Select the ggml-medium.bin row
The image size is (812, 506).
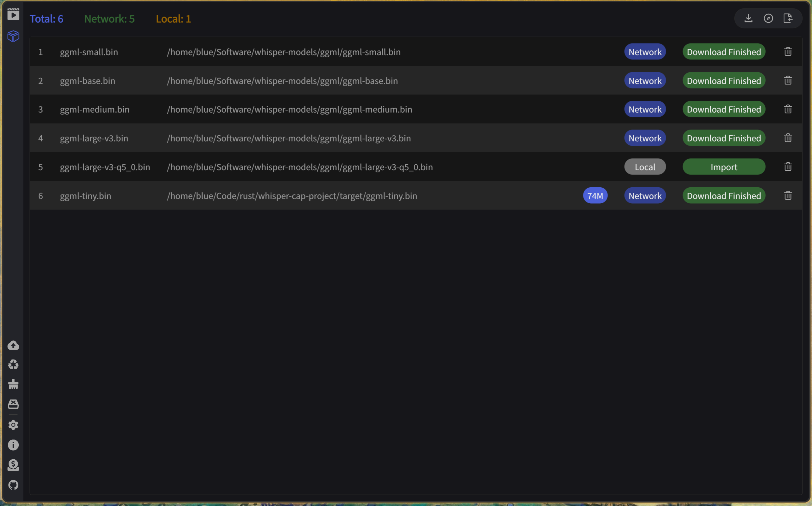tap(95, 109)
